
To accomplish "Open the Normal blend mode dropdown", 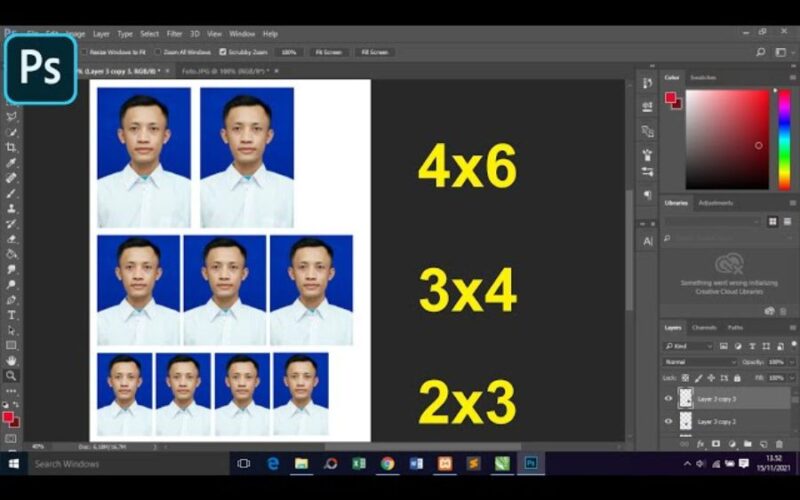I will [x=700, y=362].
